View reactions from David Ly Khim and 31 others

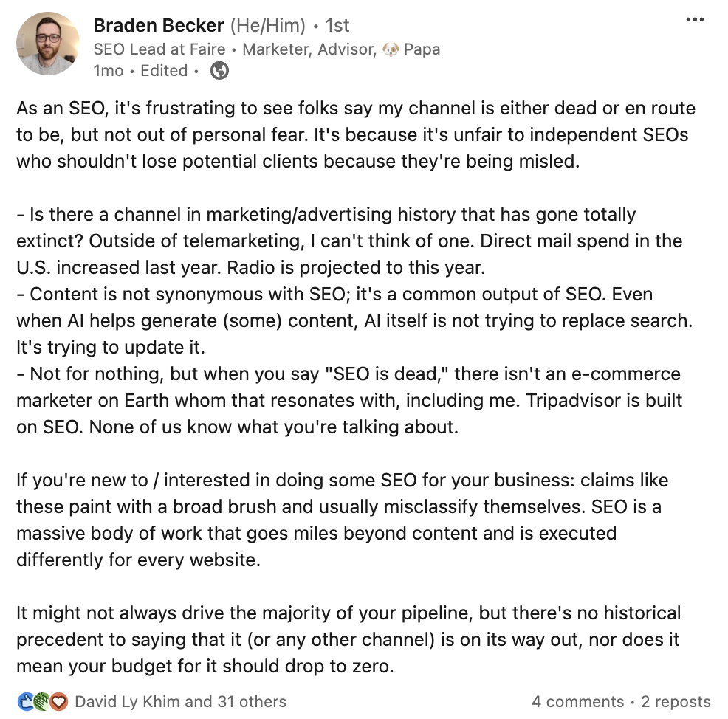[180, 701]
